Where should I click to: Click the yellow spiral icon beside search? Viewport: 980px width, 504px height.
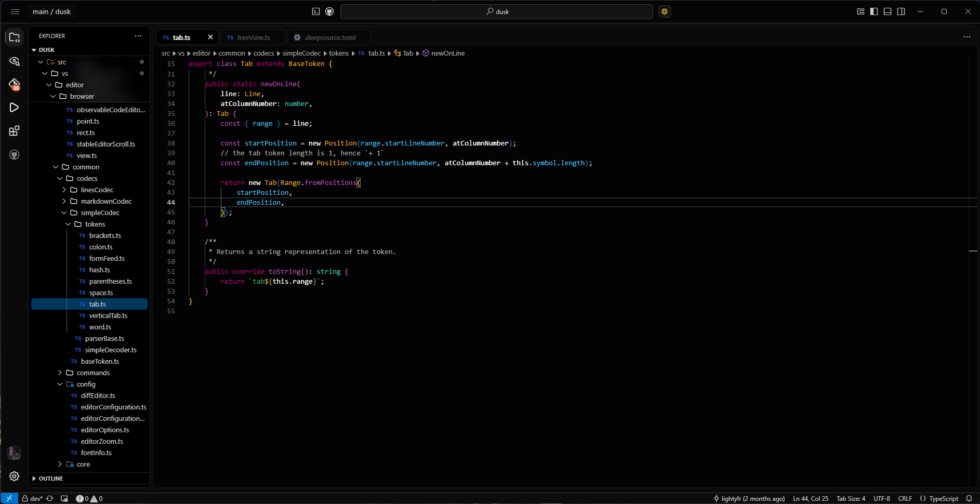pos(665,11)
